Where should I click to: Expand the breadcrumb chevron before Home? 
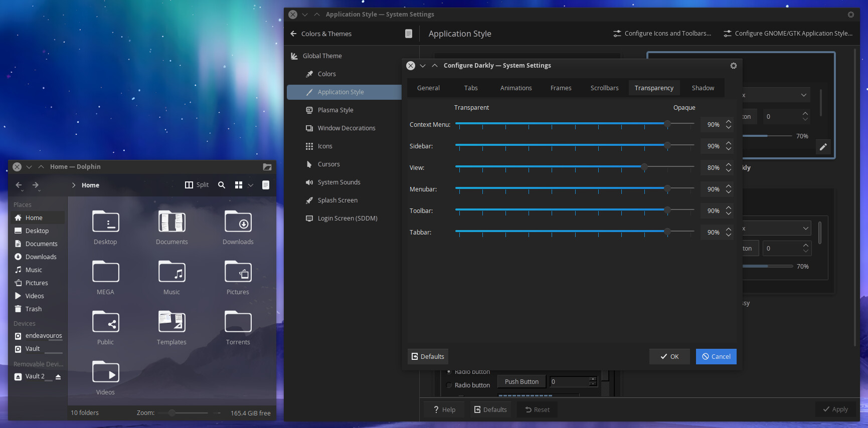click(x=74, y=185)
